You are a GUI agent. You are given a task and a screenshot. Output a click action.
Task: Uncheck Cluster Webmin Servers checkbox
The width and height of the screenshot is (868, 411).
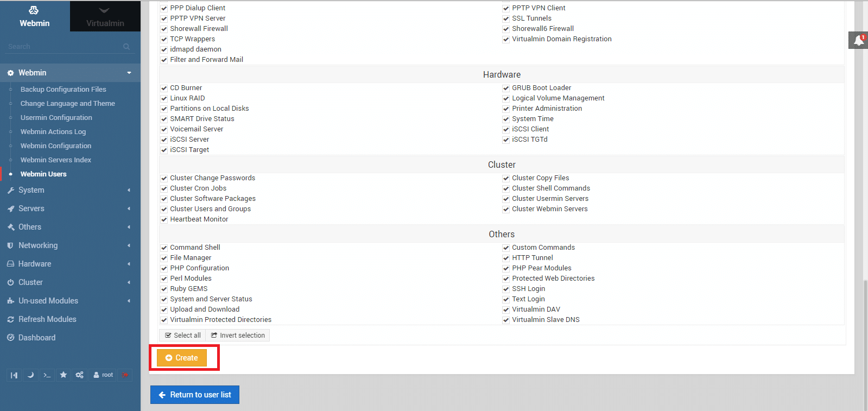coord(506,209)
